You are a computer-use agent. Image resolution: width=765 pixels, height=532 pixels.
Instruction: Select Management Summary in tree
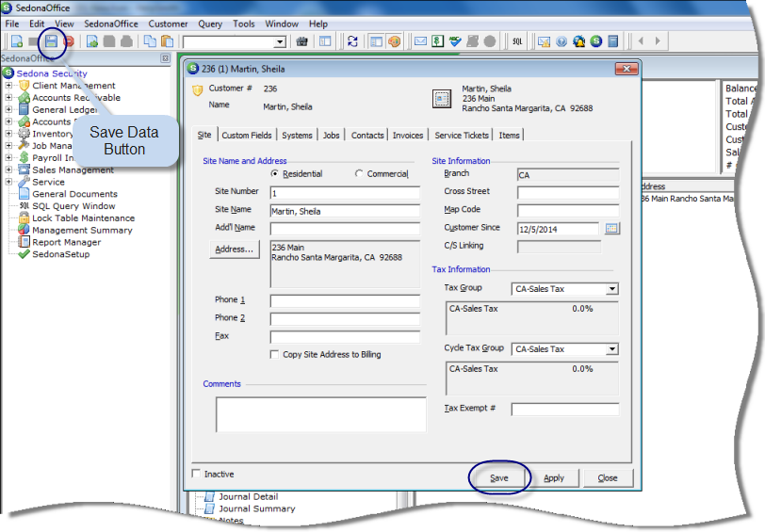pos(82,230)
